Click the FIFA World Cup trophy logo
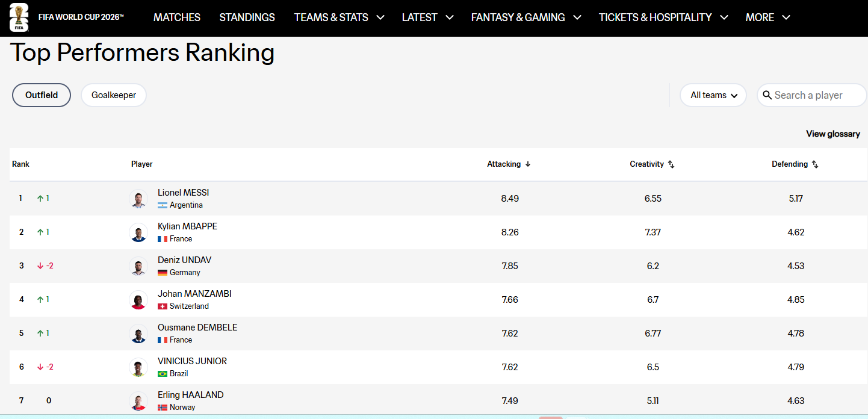868x419 pixels. point(19,17)
